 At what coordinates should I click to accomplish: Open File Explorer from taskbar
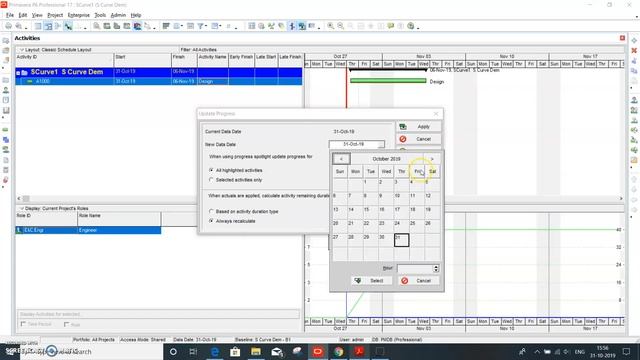pos(256,351)
